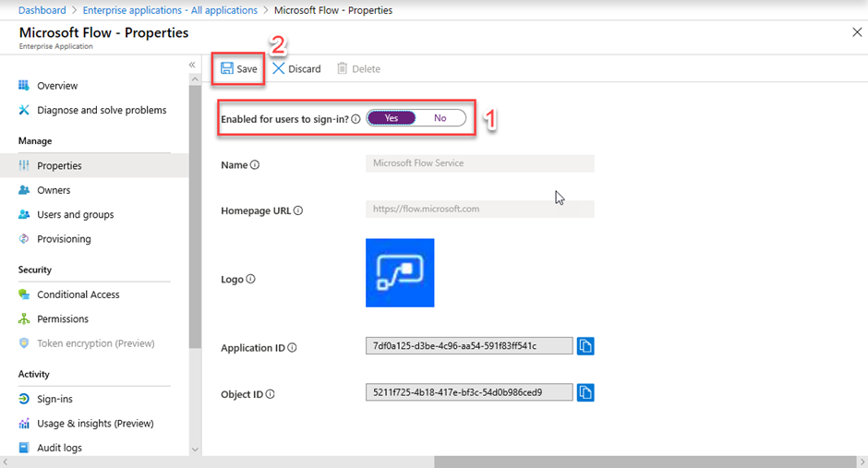Click the Save button label
The height and width of the screenshot is (468, 868).
tap(247, 68)
